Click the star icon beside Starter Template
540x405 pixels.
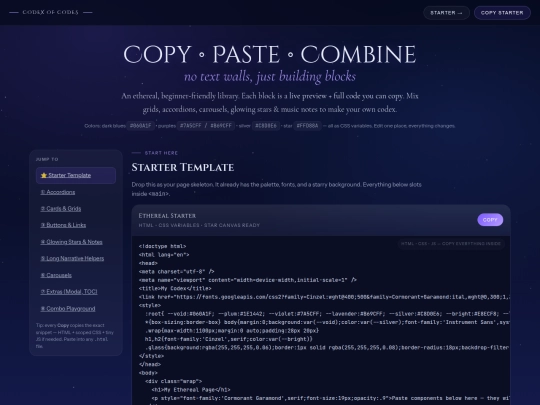(44, 175)
